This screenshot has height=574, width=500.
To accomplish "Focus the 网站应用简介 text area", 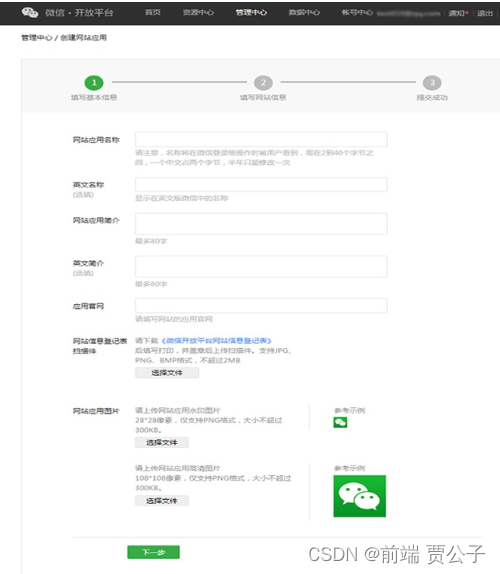I will point(261,224).
